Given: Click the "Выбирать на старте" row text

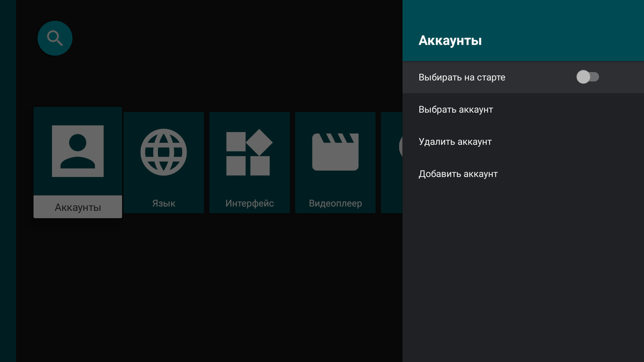Looking at the screenshot, I should point(462,77).
